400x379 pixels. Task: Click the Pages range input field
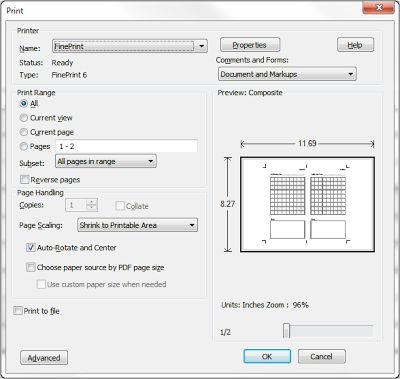126,146
